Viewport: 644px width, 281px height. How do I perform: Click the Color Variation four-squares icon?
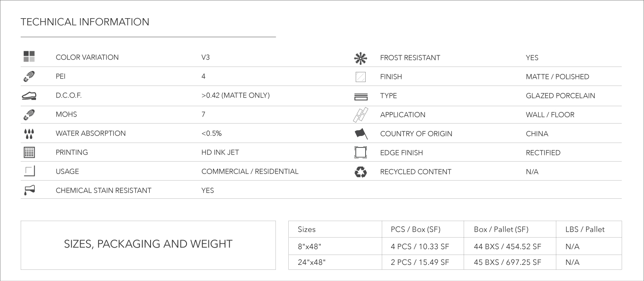point(29,57)
